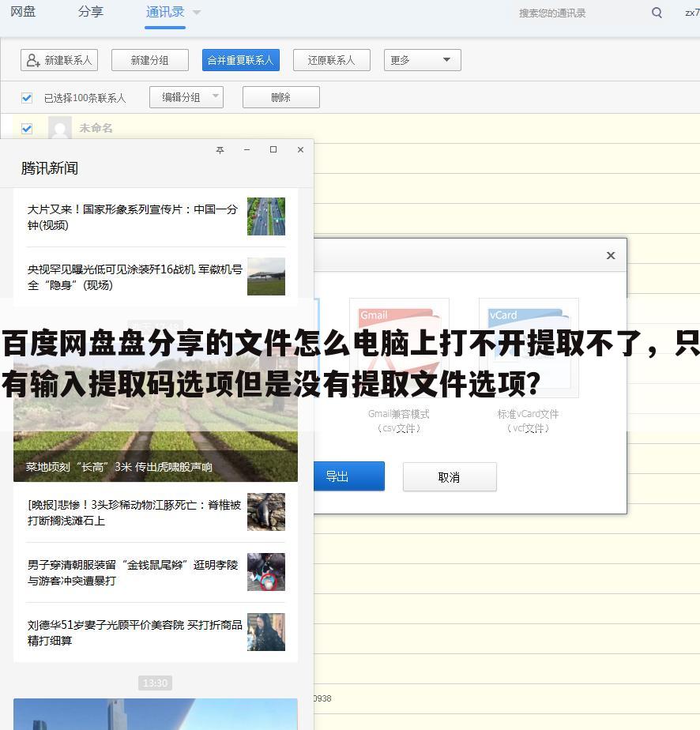Image resolution: width=700 pixels, height=730 pixels.
Task: Click the 未命名 contact avatar icon
Action: click(61, 128)
